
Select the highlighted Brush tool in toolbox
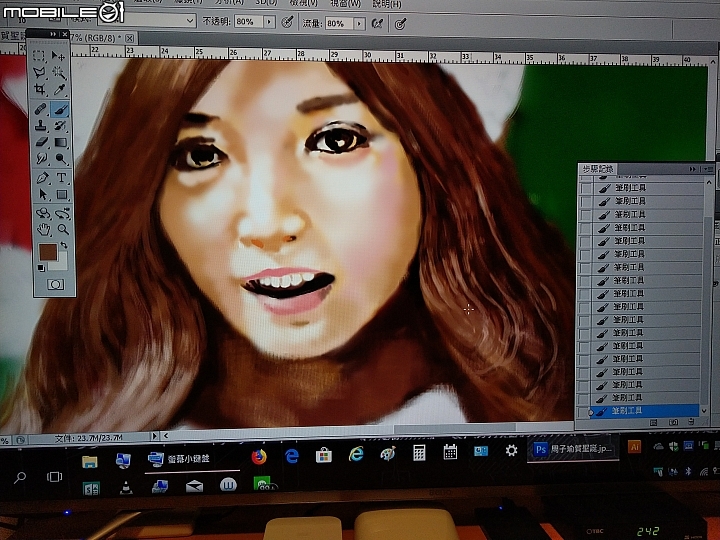(60, 109)
